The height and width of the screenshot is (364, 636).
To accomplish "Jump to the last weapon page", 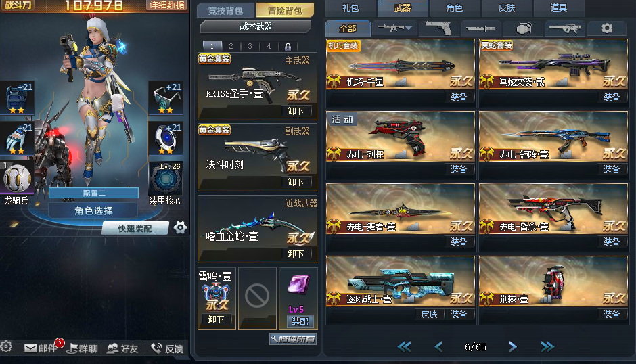I will tap(547, 346).
